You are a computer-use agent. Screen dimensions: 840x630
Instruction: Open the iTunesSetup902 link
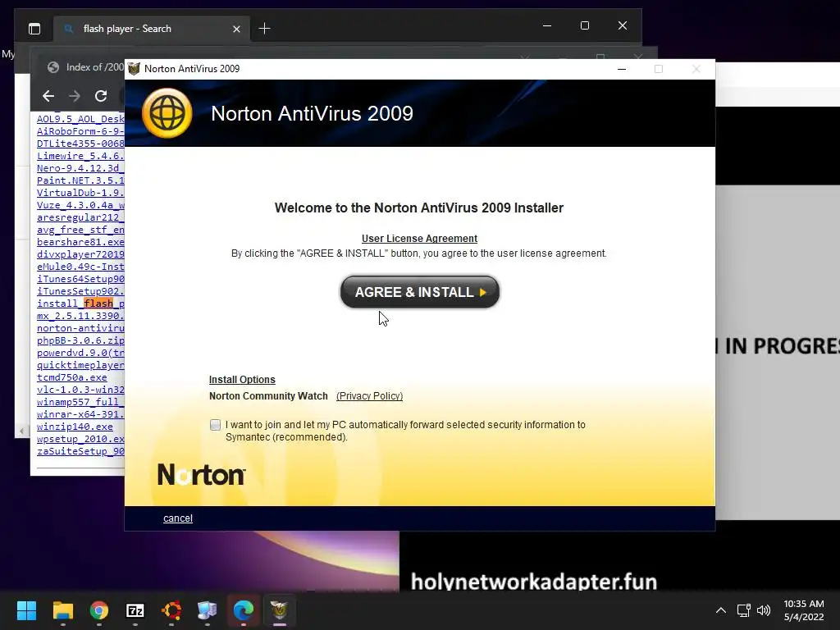coord(80,291)
